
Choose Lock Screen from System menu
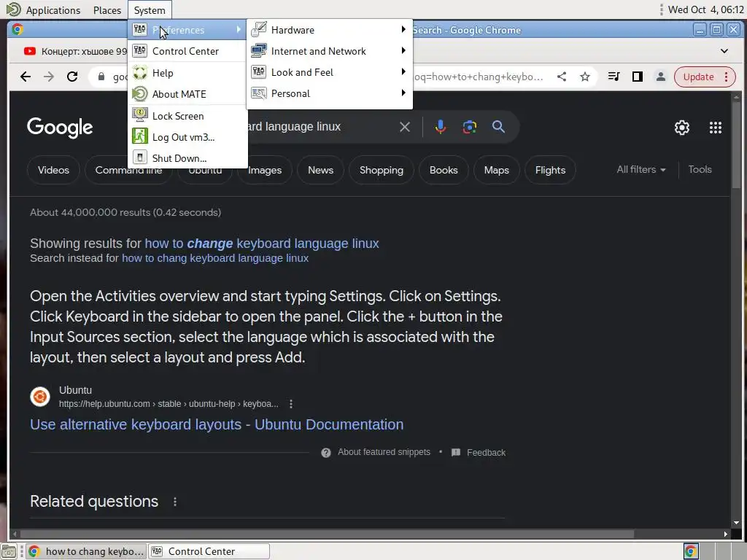coord(187,116)
